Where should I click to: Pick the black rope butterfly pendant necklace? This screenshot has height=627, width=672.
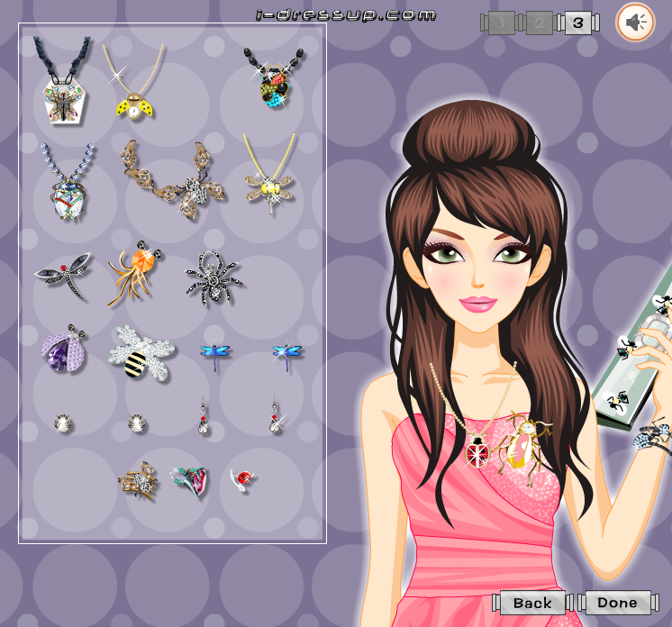[x=62, y=81]
